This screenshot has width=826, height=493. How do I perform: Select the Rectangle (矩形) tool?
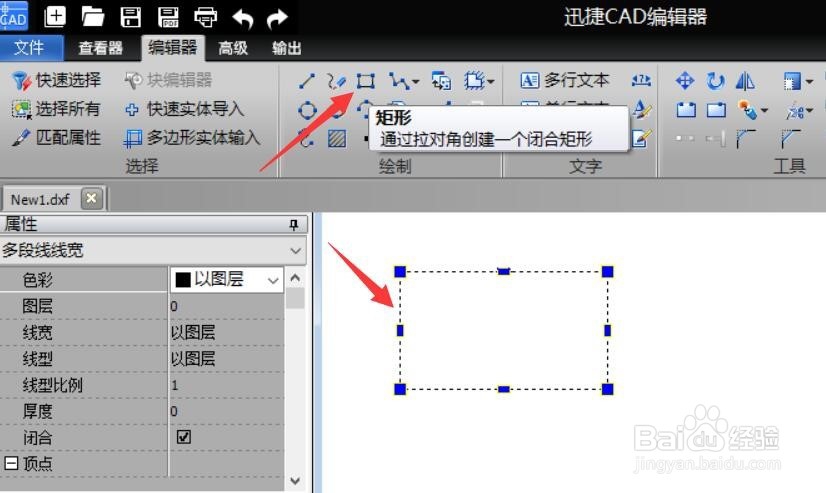[366, 81]
